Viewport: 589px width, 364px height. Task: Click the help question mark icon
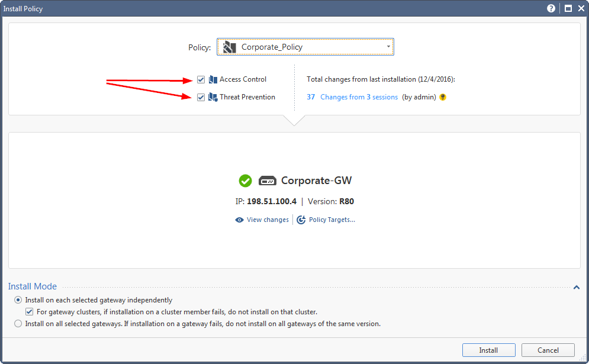tap(551, 8)
